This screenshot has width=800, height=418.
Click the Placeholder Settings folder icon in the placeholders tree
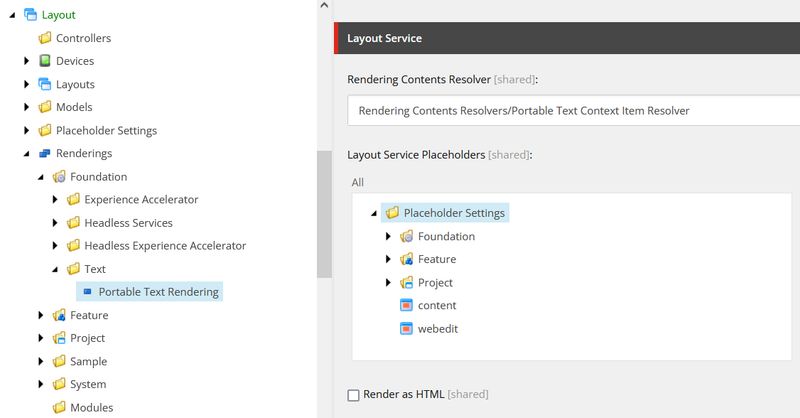pyautogui.click(x=392, y=213)
